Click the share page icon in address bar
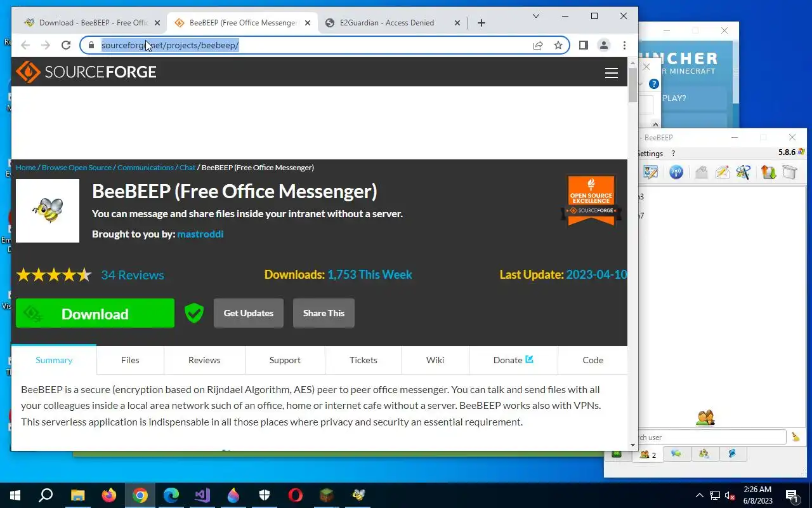The height and width of the screenshot is (508, 812). (x=538, y=45)
